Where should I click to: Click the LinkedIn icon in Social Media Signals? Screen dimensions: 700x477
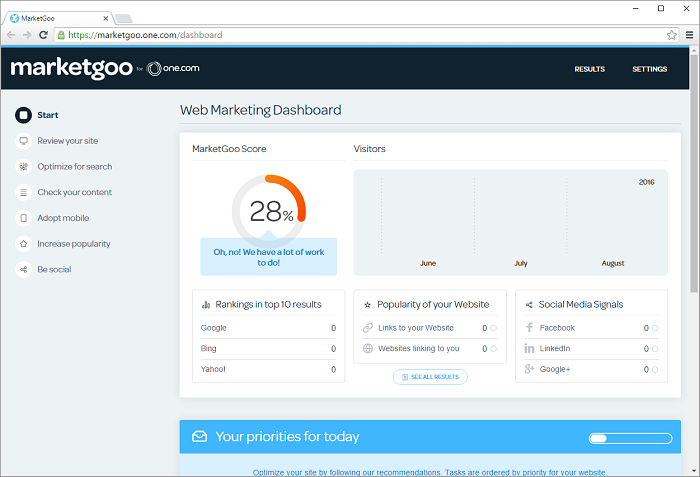(529, 348)
